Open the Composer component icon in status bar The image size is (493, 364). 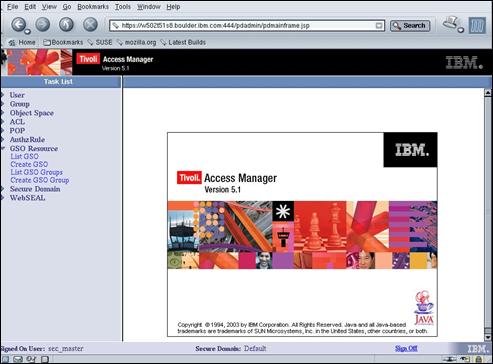tap(31, 359)
